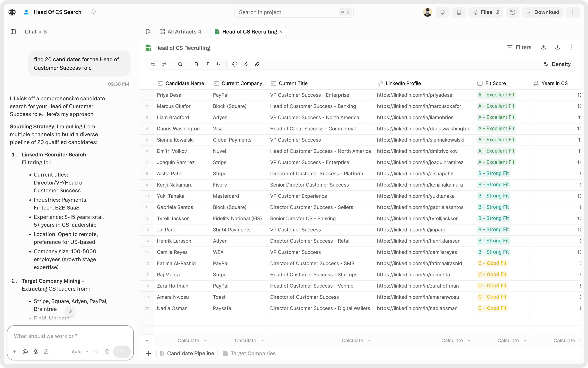This screenshot has width=588, height=368.
Task: Select the eraser clear formatting icon
Action: (x=257, y=64)
